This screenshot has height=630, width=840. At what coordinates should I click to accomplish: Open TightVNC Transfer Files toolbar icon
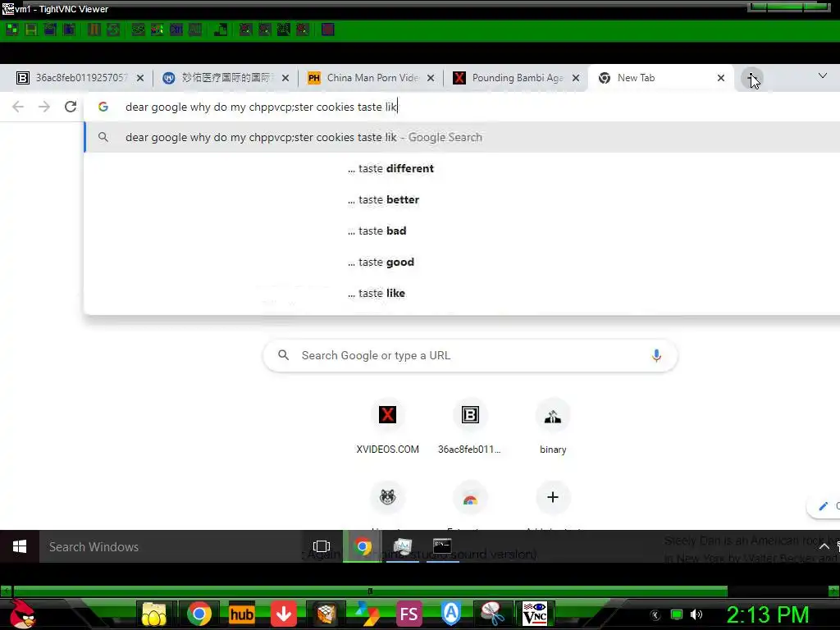pyautogui.click(x=220, y=30)
